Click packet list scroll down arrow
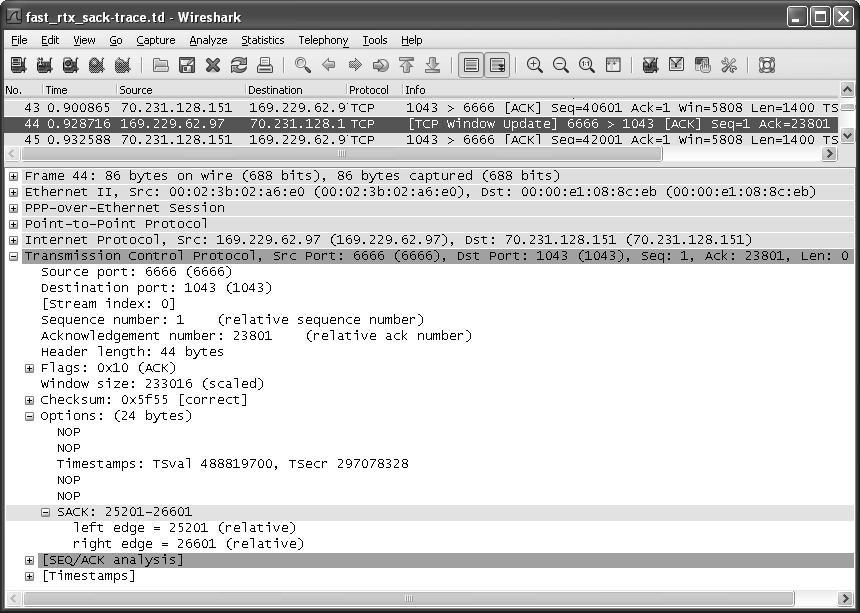860x613 pixels. (847, 135)
